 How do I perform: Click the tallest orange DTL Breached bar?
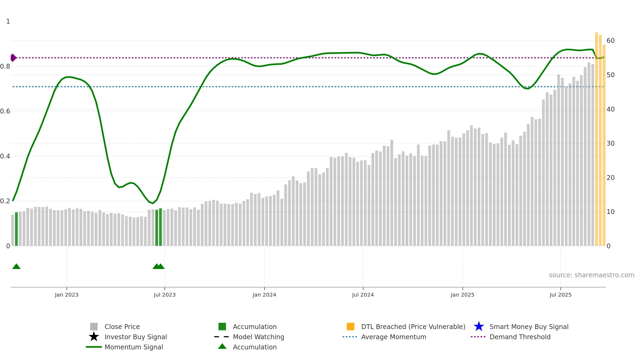(x=597, y=139)
